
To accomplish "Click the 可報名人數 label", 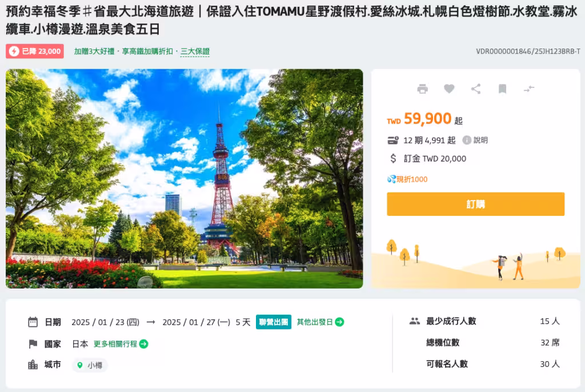I will click(447, 364).
